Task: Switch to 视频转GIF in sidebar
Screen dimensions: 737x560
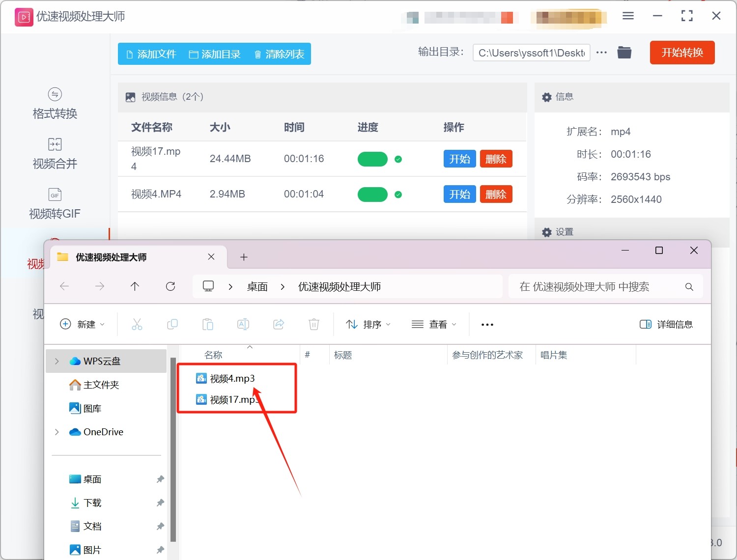Action: [55, 204]
